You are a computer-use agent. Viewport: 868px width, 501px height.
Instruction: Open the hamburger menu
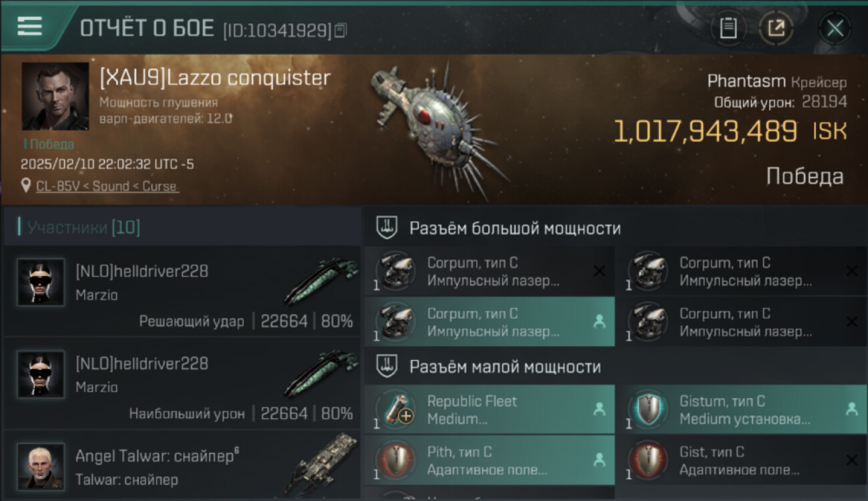coord(30,26)
